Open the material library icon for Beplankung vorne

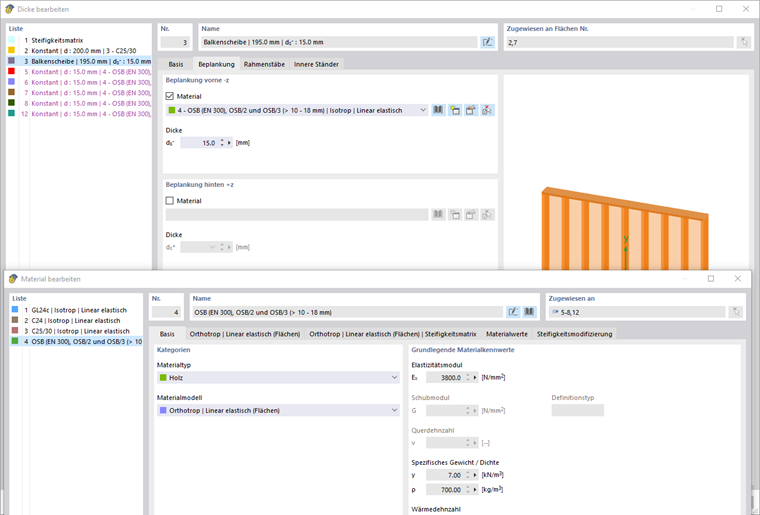pos(438,110)
